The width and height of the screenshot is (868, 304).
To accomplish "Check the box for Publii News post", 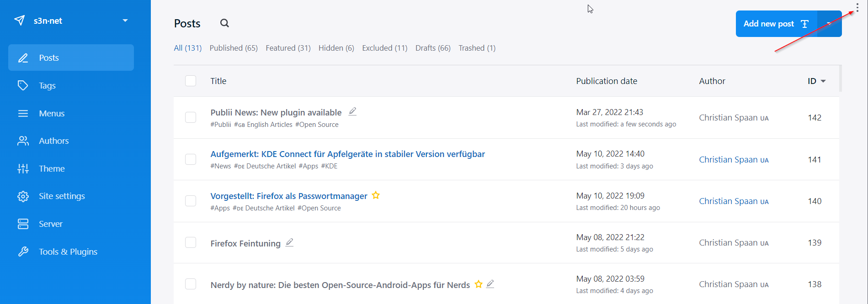I will pyautogui.click(x=191, y=117).
